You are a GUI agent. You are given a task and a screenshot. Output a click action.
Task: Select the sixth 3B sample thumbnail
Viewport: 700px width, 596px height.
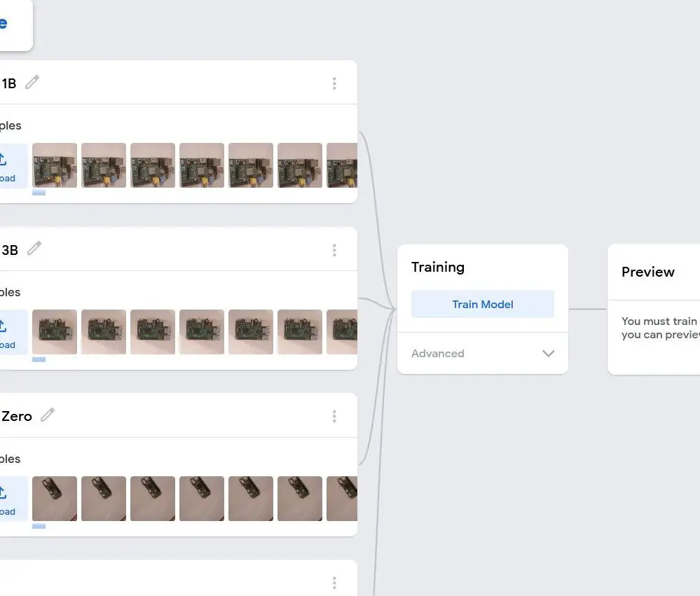coord(300,333)
